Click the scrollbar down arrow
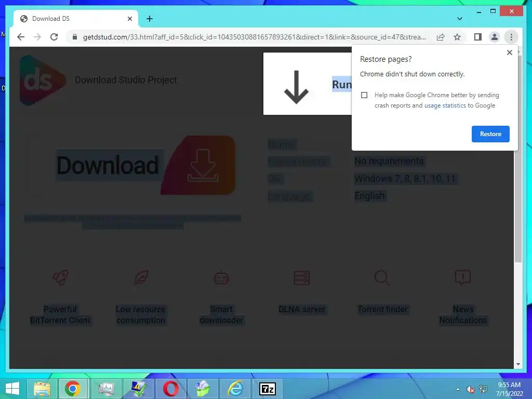The image size is (532, 399). (x=518, y=364)
